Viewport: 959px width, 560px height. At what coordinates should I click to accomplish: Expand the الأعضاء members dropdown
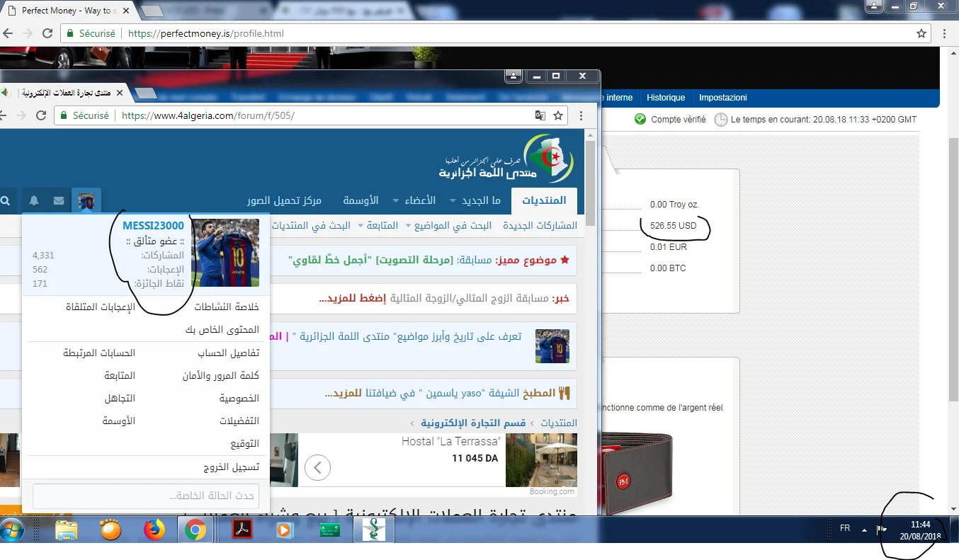414,200
